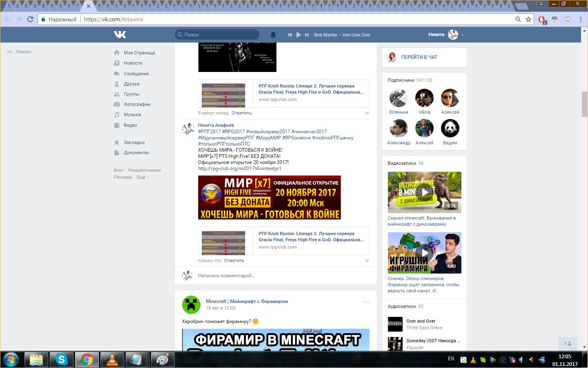
Task: Open Skype from the taskbar
Action: pyautogui.click(x=62, y=359)
